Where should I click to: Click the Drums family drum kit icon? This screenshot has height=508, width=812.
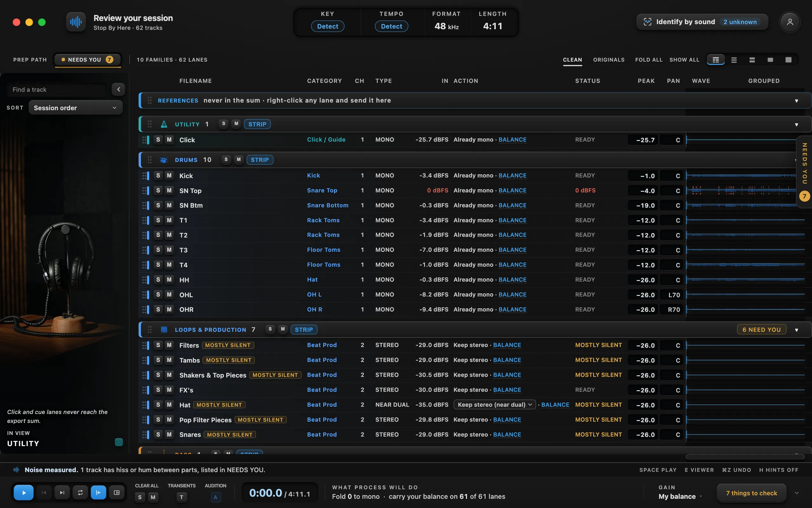(164, 160)
